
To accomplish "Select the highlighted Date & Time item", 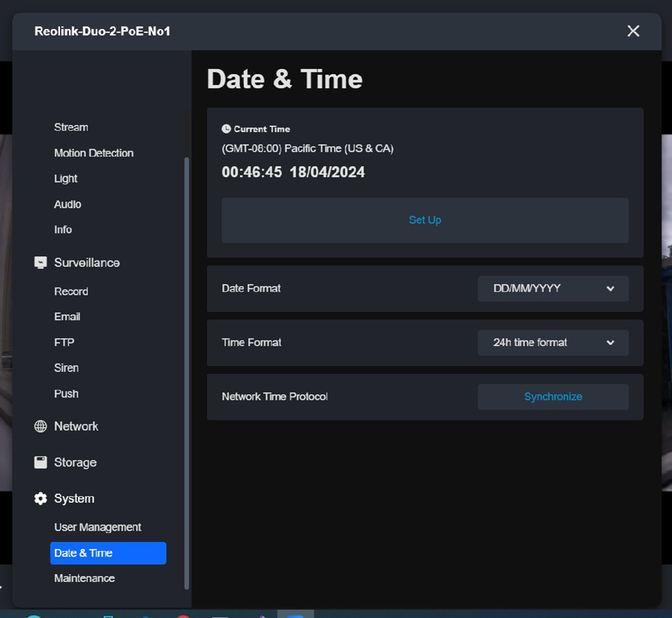I will [x=108, y=553].
